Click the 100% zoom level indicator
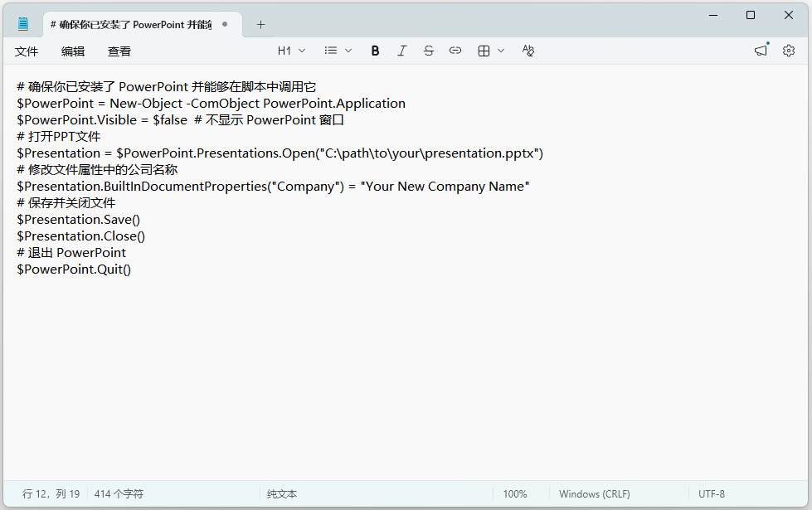This screenshot has width=812, height=510. click(515, 494)
